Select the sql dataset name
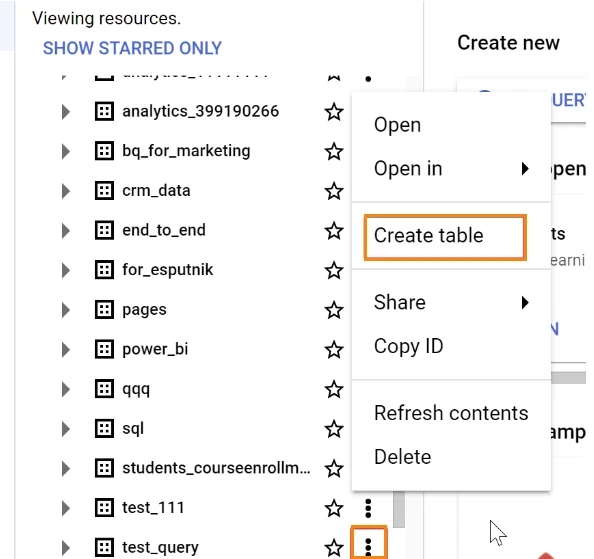 tap(133, 429)
